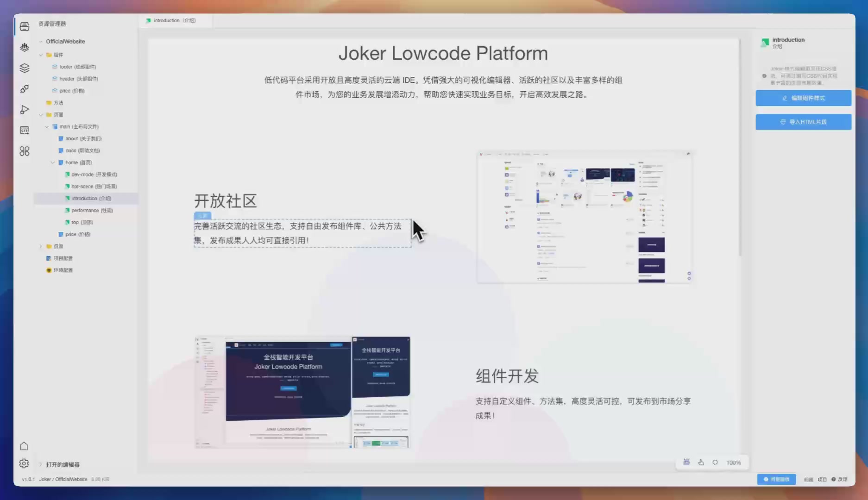Click the yellow 方法 folder icon
Image resolution: width=868 pixels, height=500 pixels.
[x=49, y=103]
